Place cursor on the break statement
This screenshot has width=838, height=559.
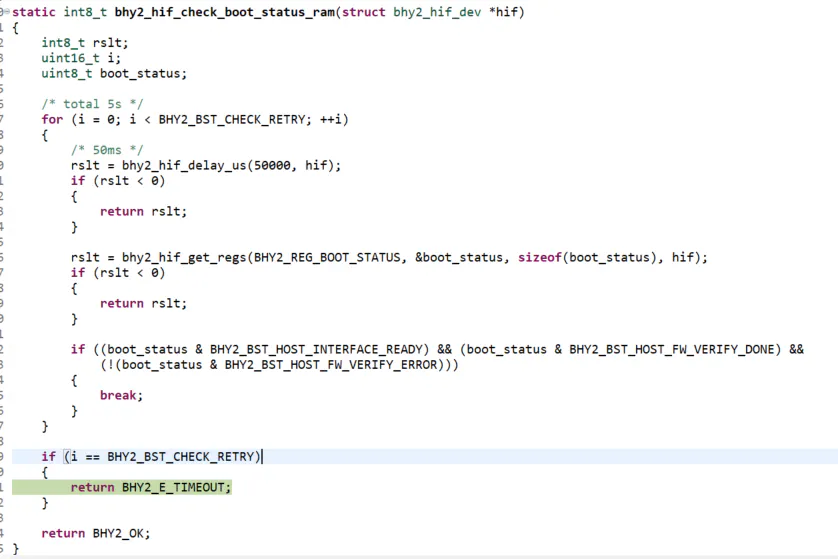[x=120, y=395]
